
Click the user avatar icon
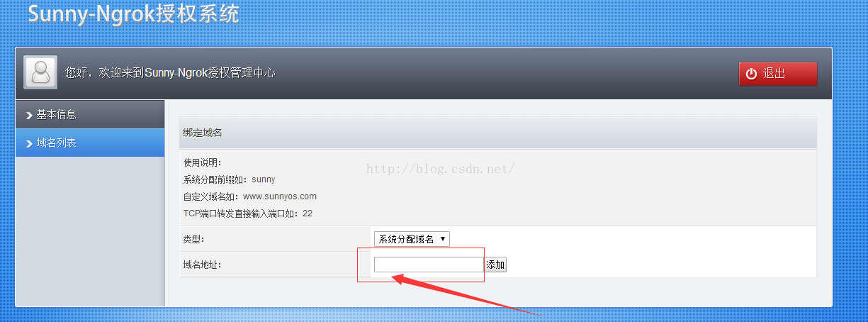(40, 73)
